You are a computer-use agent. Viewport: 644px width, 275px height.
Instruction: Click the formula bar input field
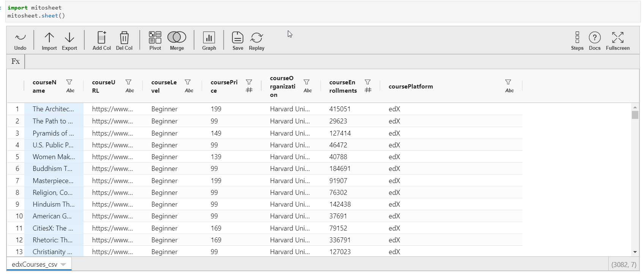tap(330, 62)
